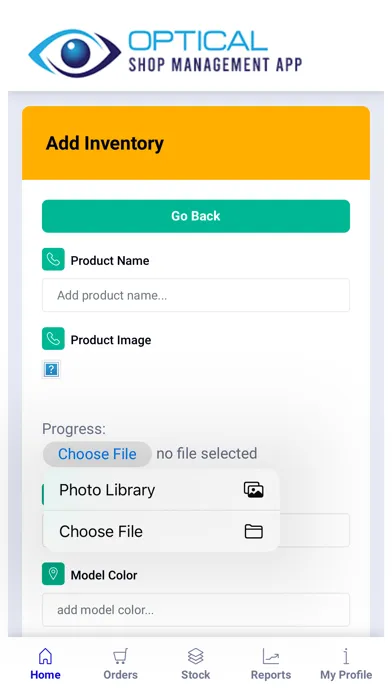Switch to the Reports tab label
This screenshot has height=696, width=392.
pos(271,675)
